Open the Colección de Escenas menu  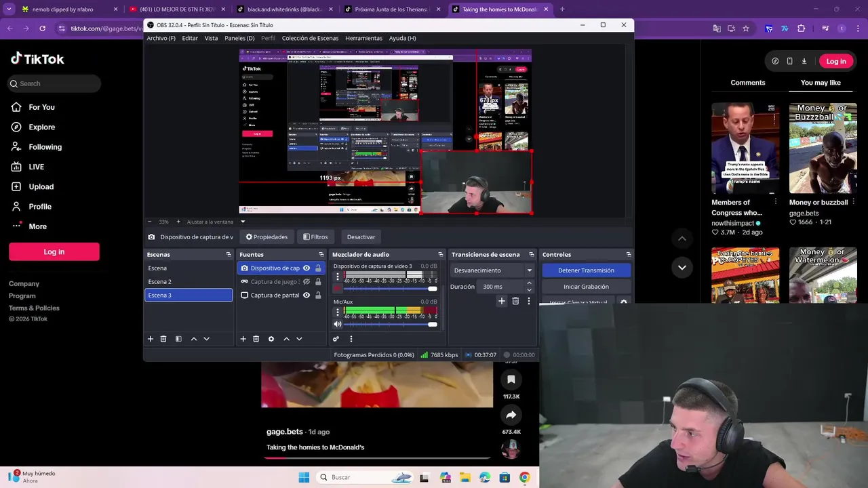click(x=310, y=38)
